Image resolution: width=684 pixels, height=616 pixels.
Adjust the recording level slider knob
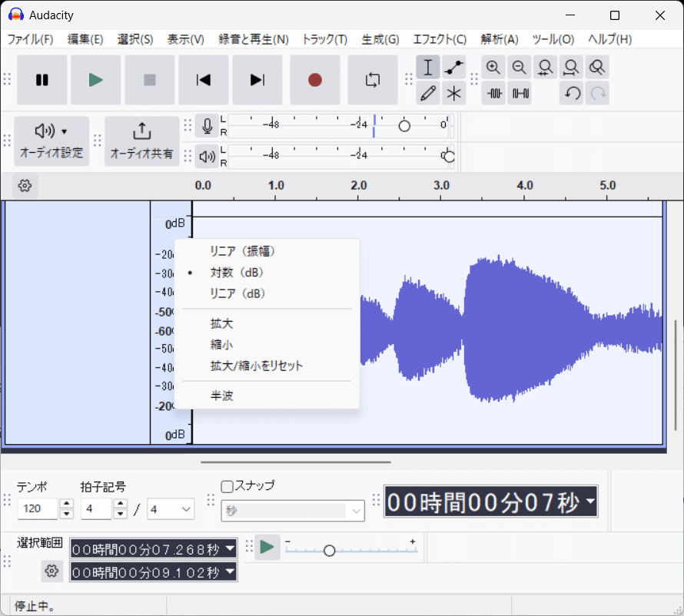404,125
